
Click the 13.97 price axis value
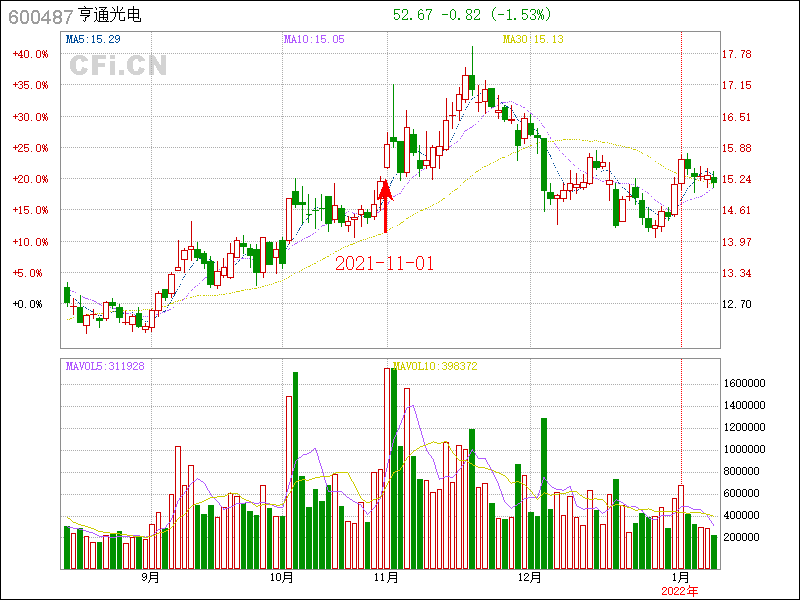click(x=737, y=242)
